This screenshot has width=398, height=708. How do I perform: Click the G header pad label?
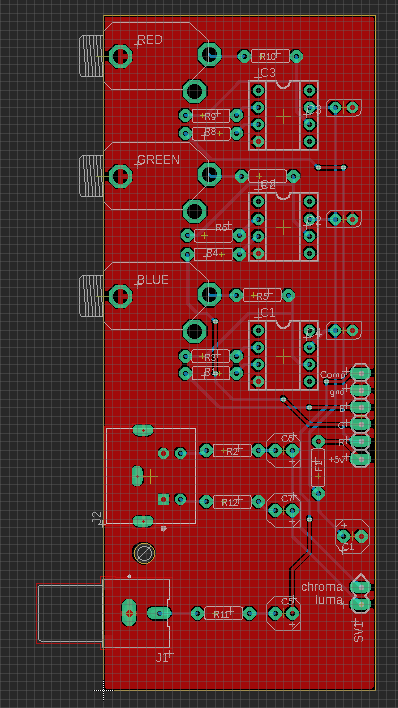[342, 425]
